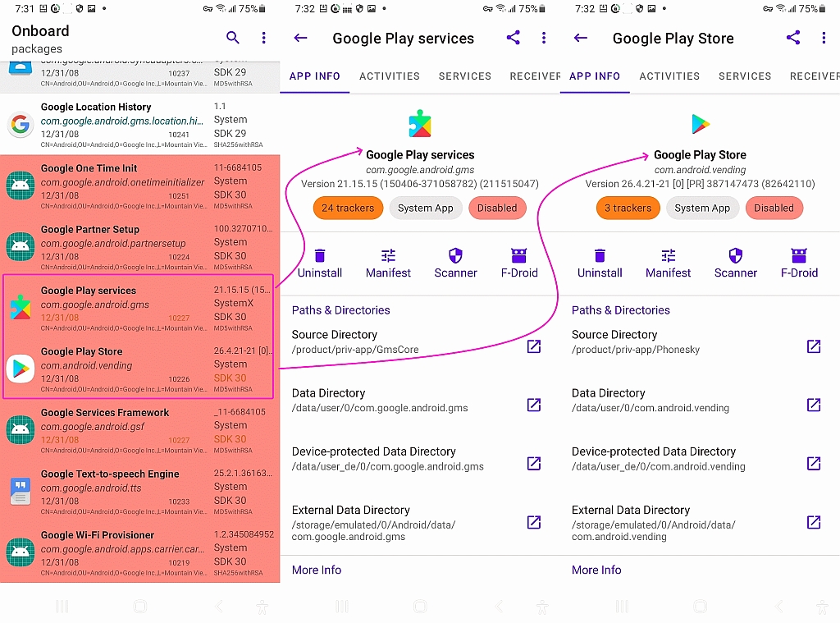This screenshot has height=623, width=840.
Task: Open Device-protected Data Directory of com.google.android.gms
Action: point(534,463)
